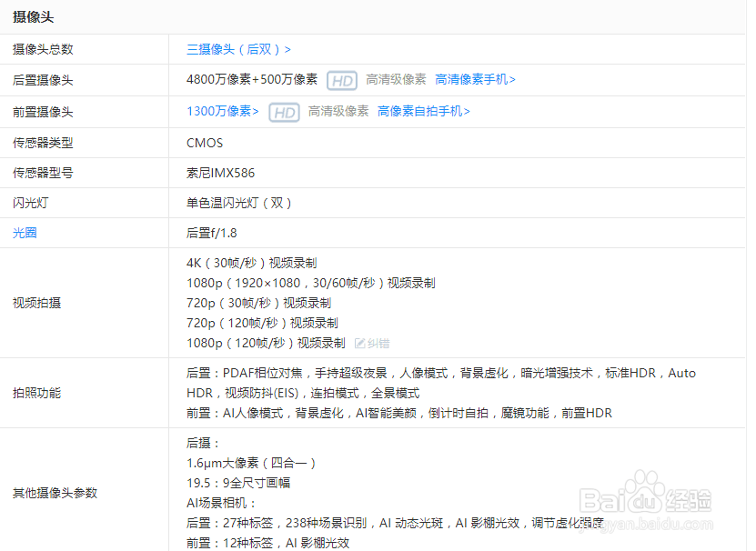This screenshot has width=756, height=551.
Task: Click the HD badge in 前置摄像头 row
Action: [x=284, y=113]
